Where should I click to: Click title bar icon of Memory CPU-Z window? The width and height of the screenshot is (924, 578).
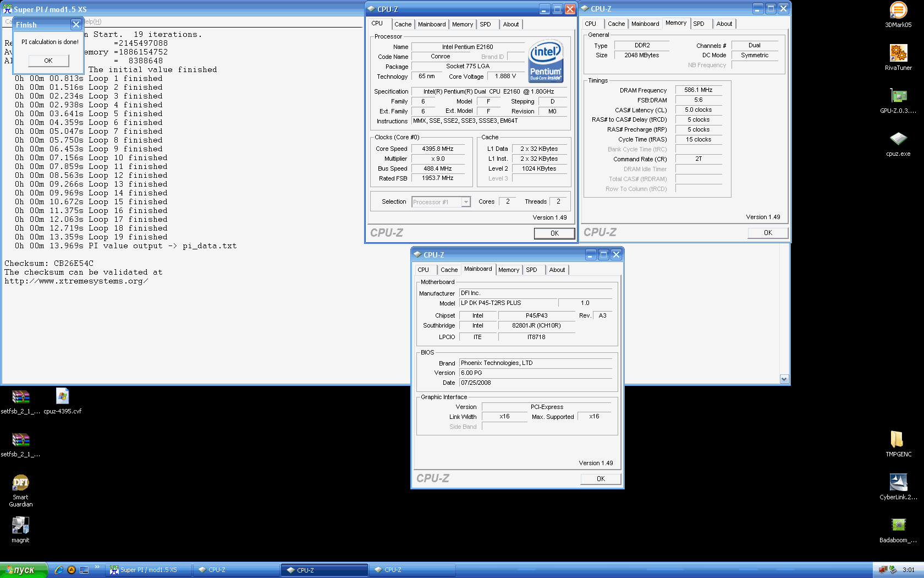point(585,9)
